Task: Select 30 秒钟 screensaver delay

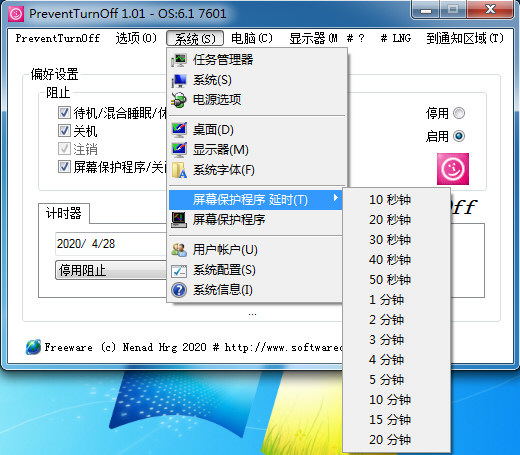Action: point(390,239)
